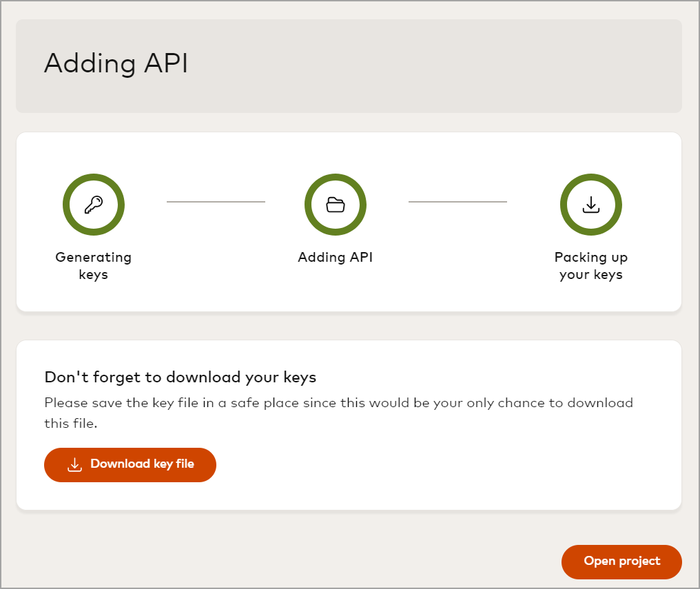This screenshot has width=700, height=589.
Task: Select the Adding API step label
Action: pyautogui.click(x=336, y=258)
